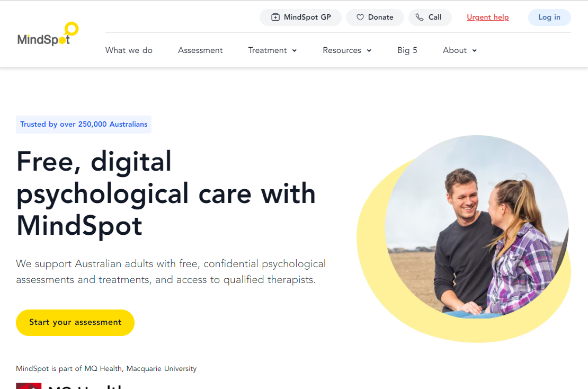This screenshot has height=389, width=588.
Task: Click the phone icon on Call
Action: pyautogui.click(x=419, y=17)
